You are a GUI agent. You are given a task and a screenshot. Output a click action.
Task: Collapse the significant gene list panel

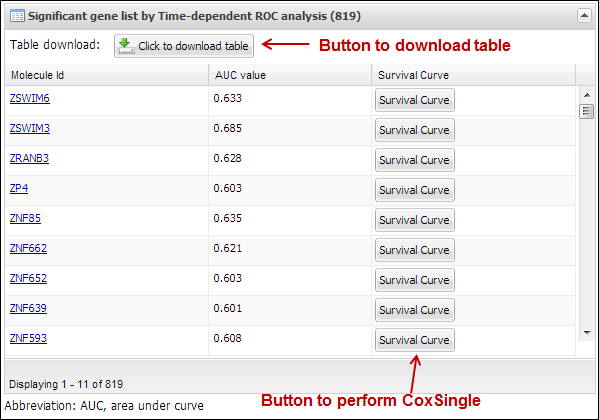click(x=584, y=16)
